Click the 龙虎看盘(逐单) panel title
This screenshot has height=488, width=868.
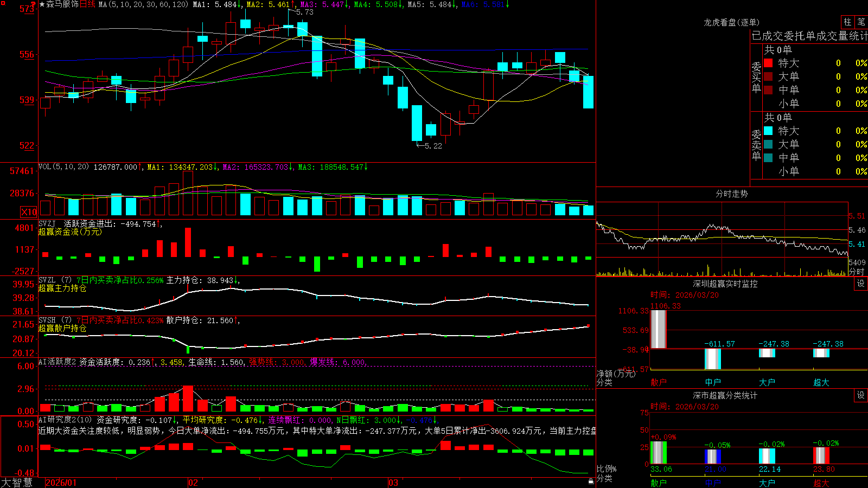pyautogui.click(x=731, y=22)
